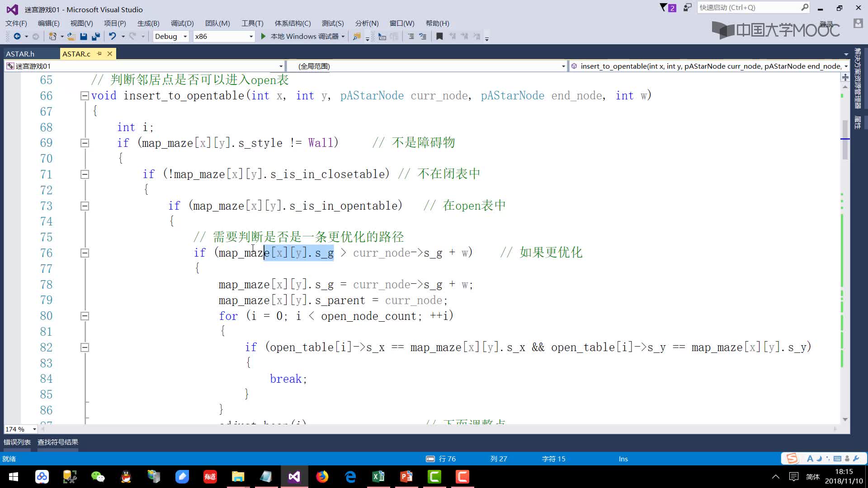Open the debugger target dropdown arrow
This screenshot has height=488, width=868.
point(343,37)
